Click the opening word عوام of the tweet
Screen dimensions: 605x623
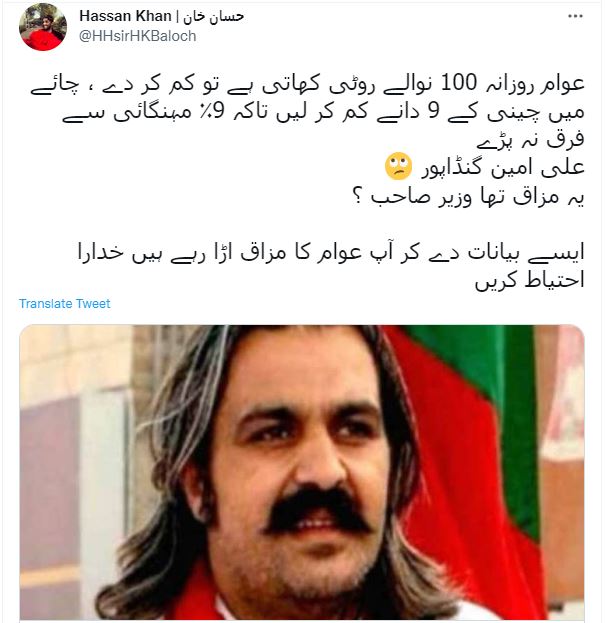[562, 84]
